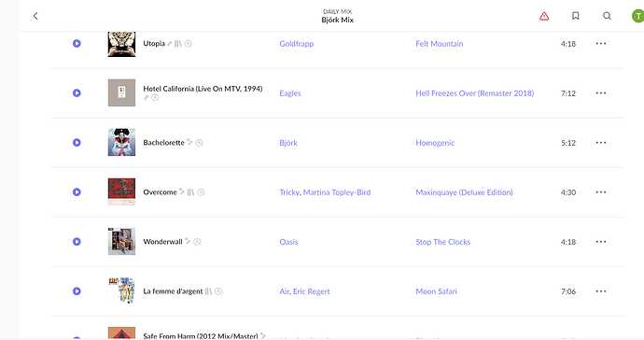Click the Wonderwall cover thumbnail

pyautogui.click(x=121, y=241)
